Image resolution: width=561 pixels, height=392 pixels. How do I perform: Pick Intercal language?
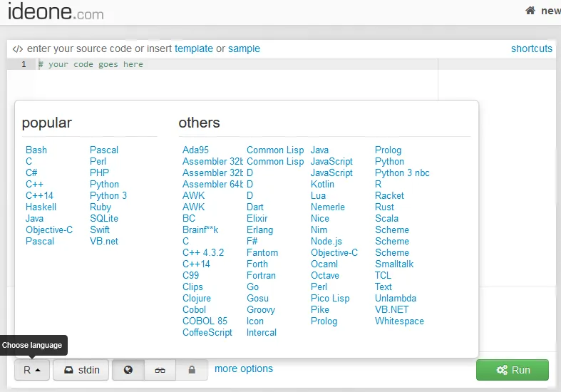click(261, 333)
